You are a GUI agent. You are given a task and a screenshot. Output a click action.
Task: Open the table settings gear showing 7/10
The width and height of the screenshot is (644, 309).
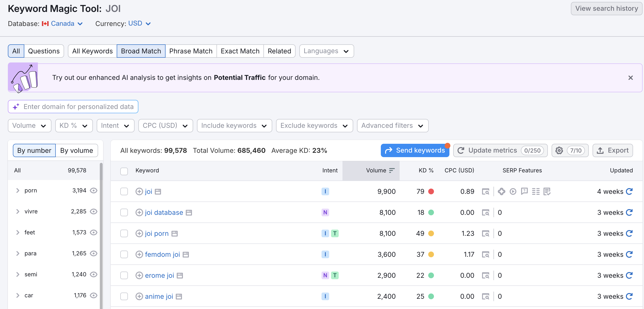click(570, 150)
